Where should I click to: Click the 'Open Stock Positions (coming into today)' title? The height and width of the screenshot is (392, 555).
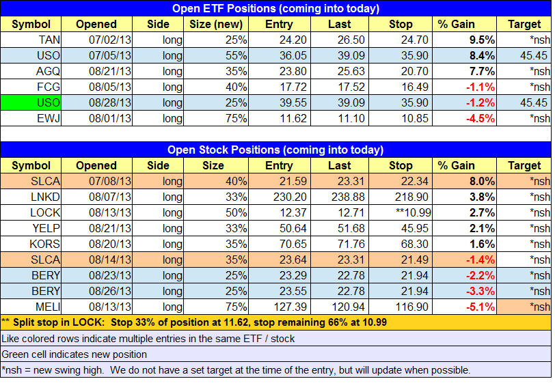pyautogui.click(x=275, y=150)
